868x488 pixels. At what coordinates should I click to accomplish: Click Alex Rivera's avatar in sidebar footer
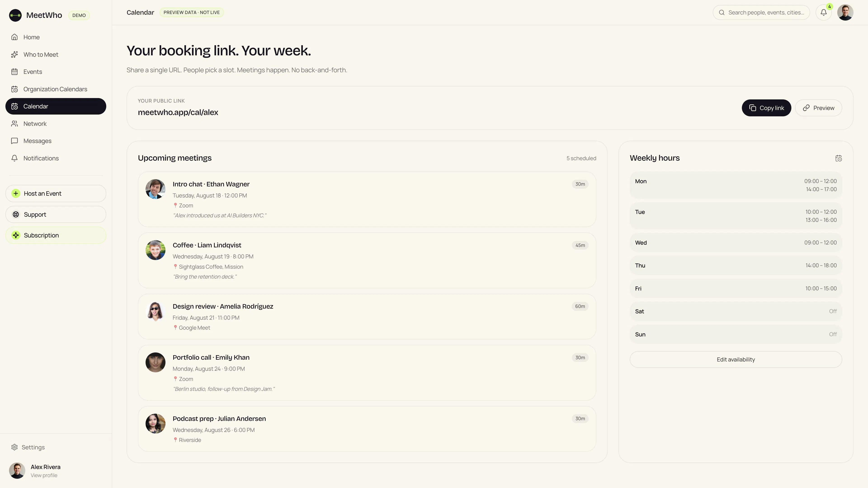tap(17, 470)
